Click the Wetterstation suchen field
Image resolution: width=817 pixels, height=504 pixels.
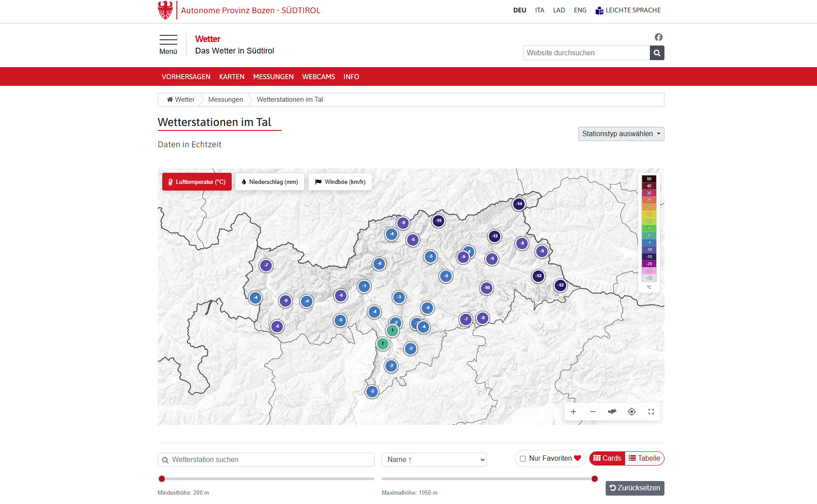coord(266,460)
